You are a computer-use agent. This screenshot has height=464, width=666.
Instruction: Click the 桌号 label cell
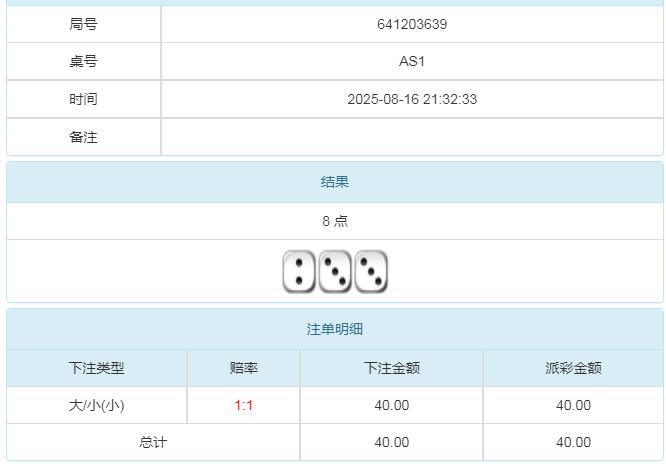point(84,62)
